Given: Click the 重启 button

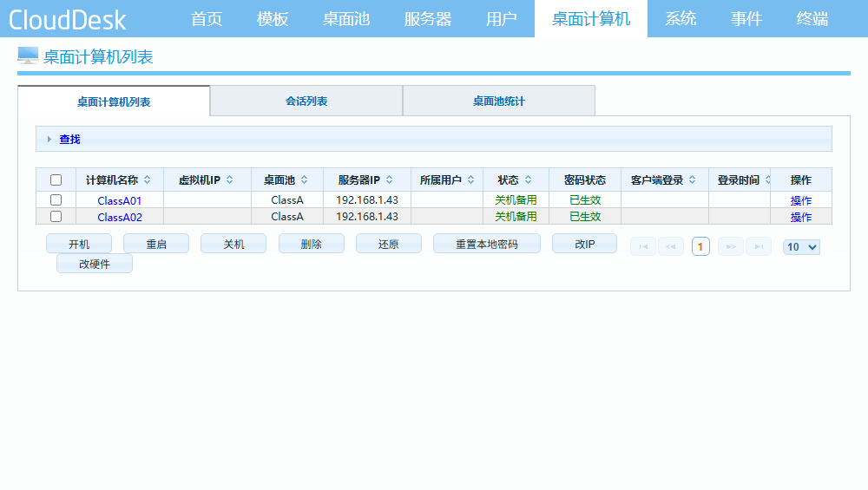Looking at the screenshot, I should point(156,244).
